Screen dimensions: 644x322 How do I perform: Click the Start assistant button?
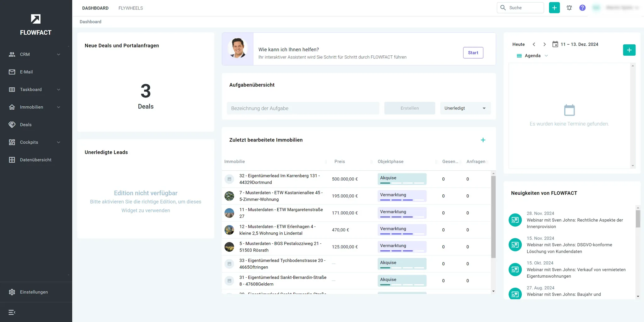pyautogui.click(x=473, y=53)
